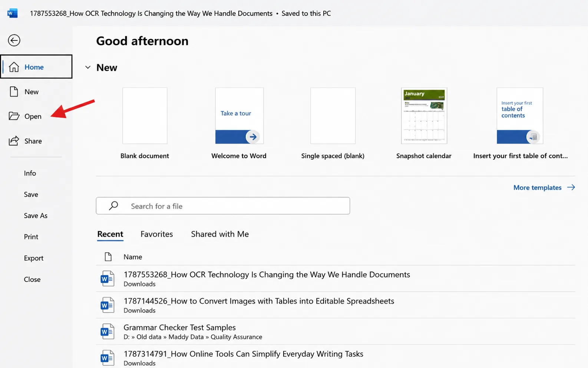Click Save As in the sidebar
Screen dimensions: 588x368
click(x=36, y=216)
